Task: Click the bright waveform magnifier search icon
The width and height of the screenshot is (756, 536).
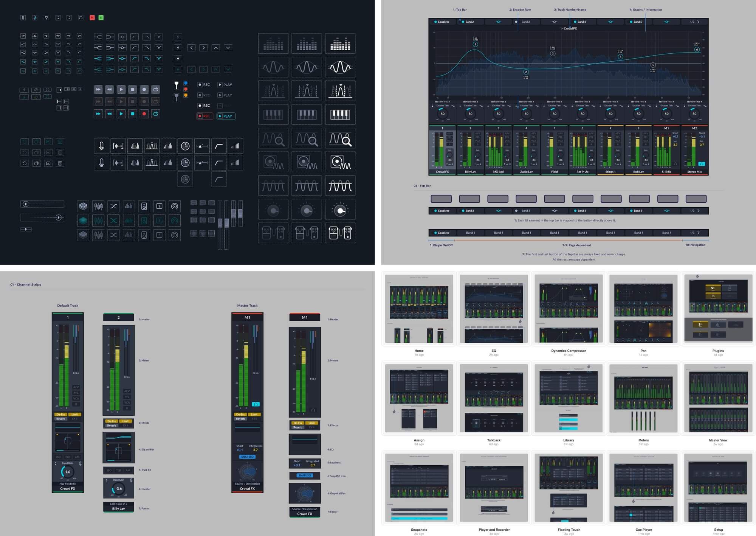Action: coord(340,138)
